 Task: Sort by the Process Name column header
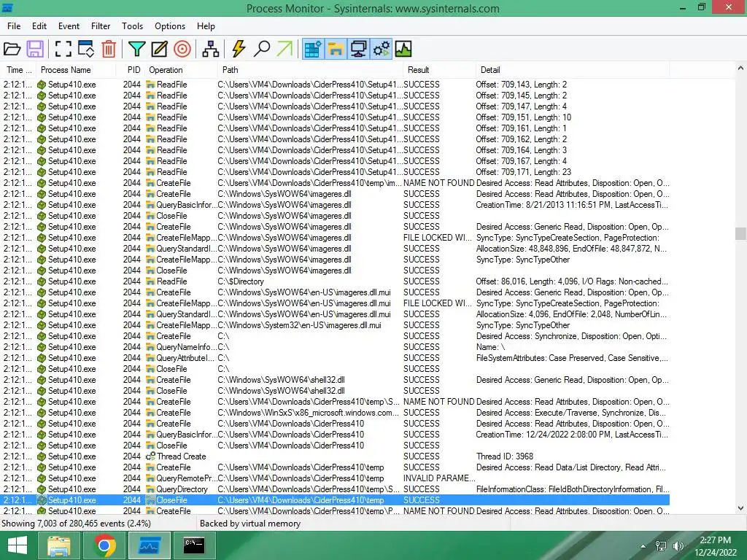pyautogui.click(x=76, y=70)
